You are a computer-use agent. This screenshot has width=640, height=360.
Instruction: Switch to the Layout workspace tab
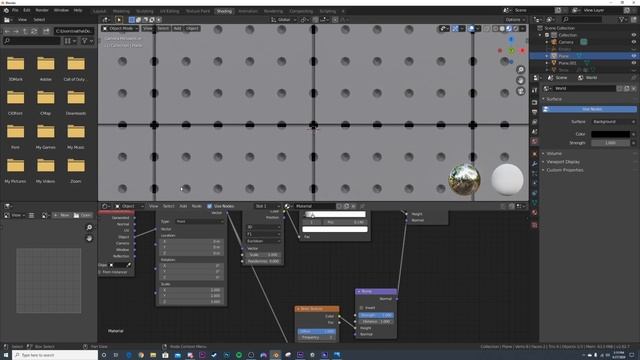[99, 11]
